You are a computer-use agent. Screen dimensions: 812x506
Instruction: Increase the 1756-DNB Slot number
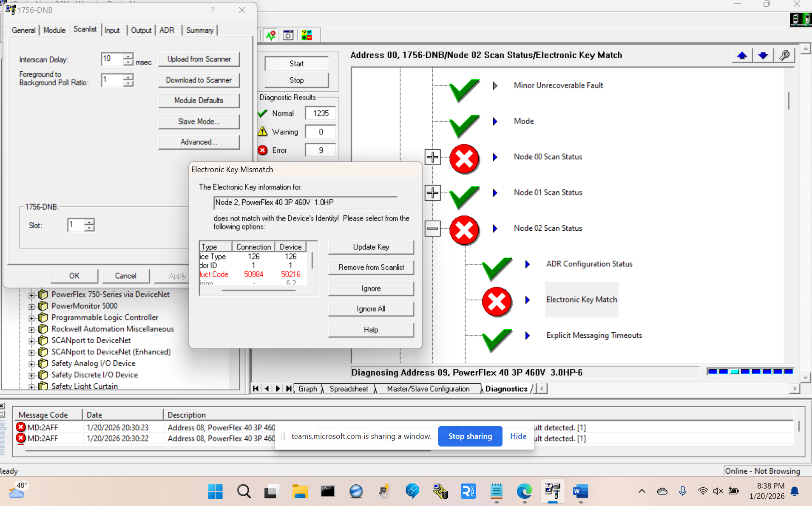[x=89, y=221]
